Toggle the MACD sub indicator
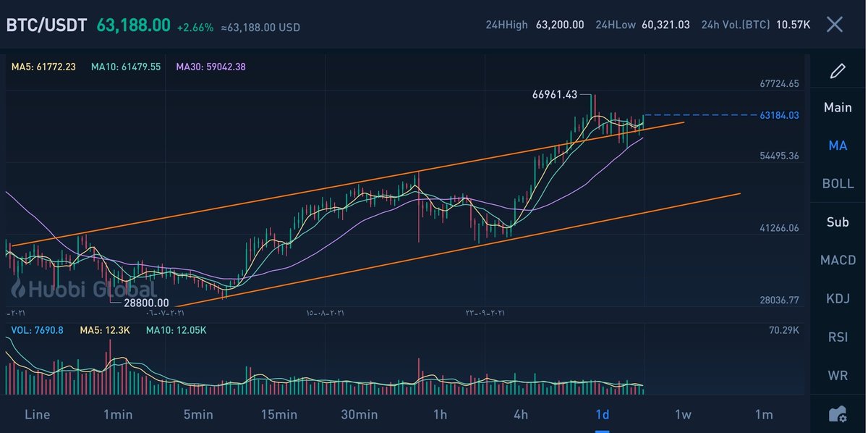Screen dimensions: 868x433 coord(838,260)
